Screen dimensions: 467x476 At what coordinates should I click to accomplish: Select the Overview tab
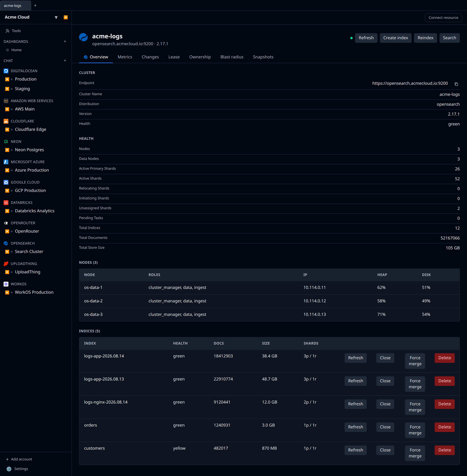click(x=96, y=57)
